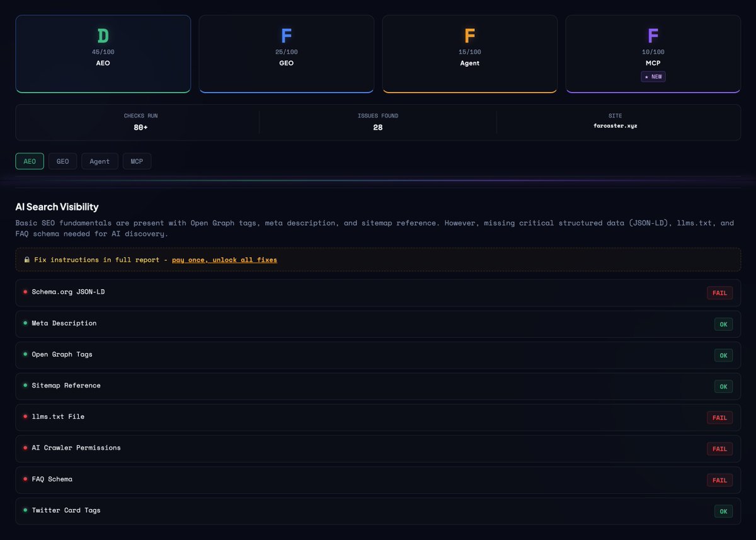
Task: Click the lock icon in fix instructions banner
Action: (27, 260)
